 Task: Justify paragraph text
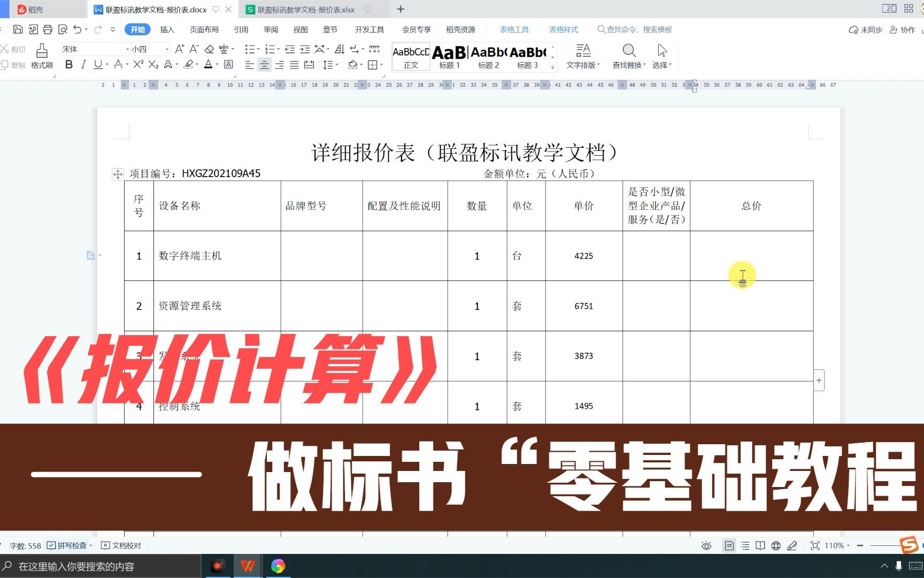(294, 65)
